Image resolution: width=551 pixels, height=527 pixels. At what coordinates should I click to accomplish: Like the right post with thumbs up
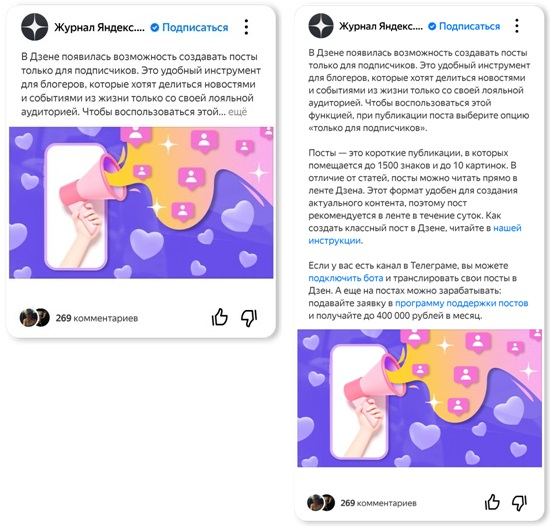point(492,502)
